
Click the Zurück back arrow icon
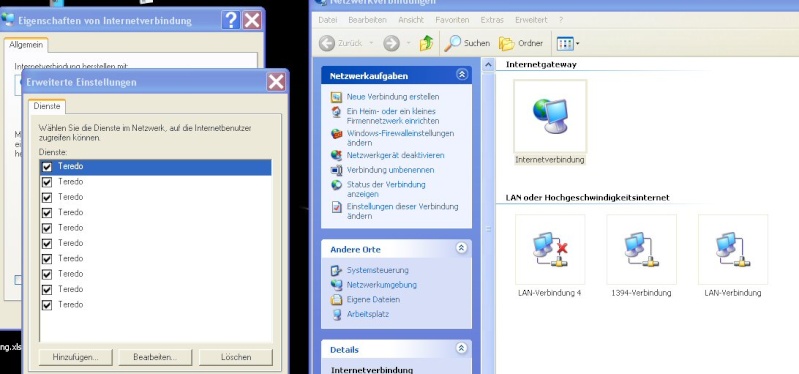tap(327, 43)
